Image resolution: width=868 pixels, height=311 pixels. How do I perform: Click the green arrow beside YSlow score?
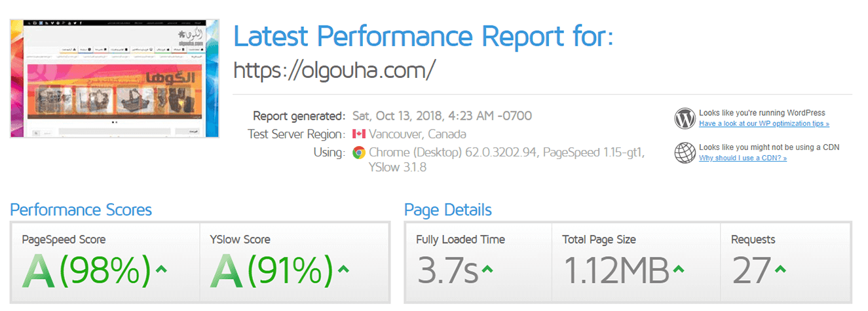(344, 269)
